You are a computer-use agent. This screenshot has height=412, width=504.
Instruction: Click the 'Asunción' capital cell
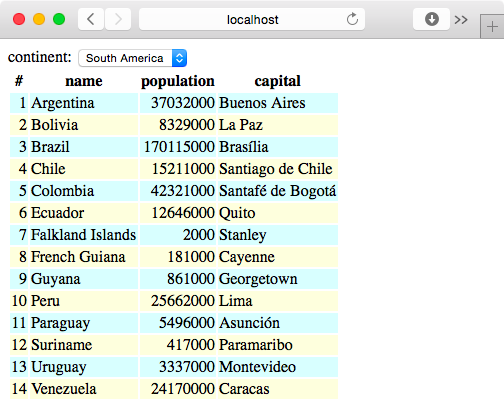click(278, 323)
